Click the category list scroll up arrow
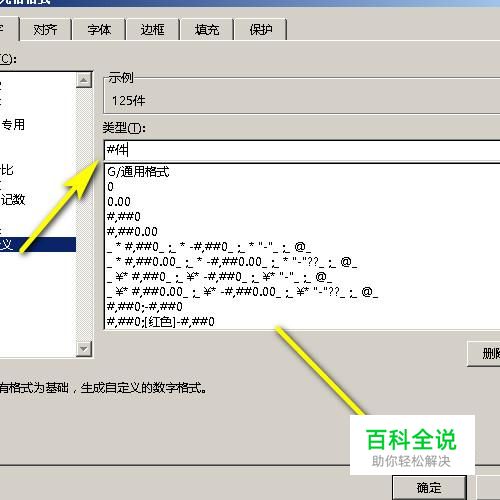The height and width of the screenshot is (500, 500). 84,80
